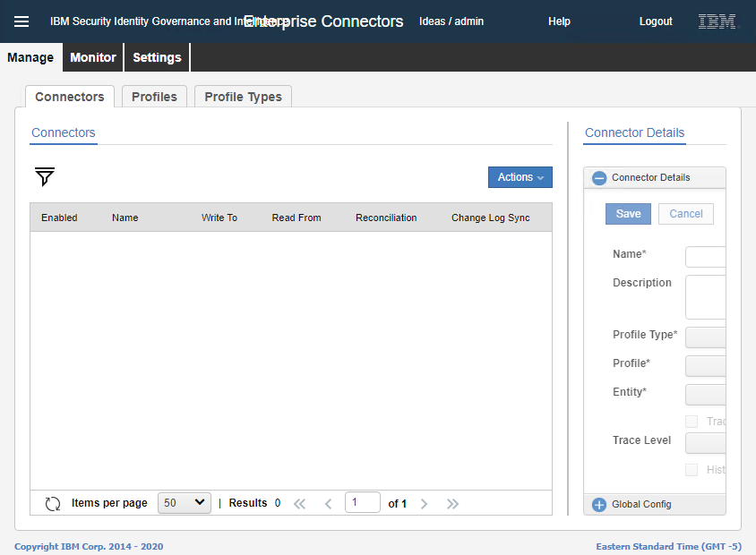This screenshot has height=555, width=756.
Task: Click the refresh icon in the pagination bar
Action: (x=53, y=504)
